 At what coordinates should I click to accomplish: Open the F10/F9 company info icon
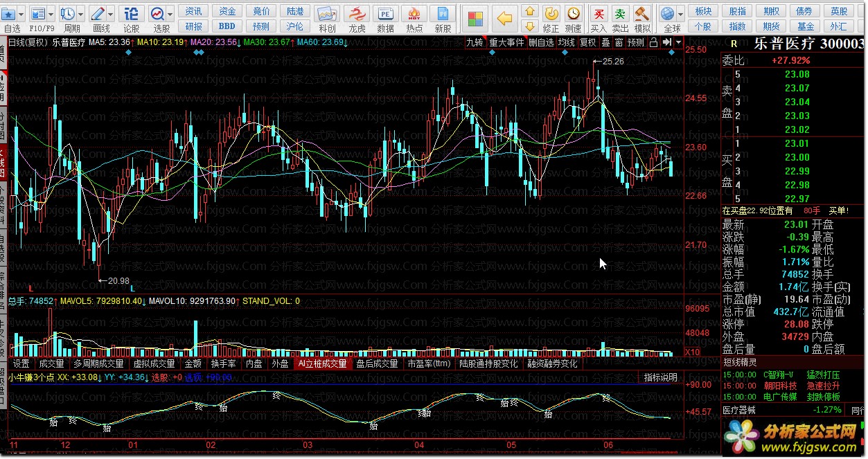[x=37, y=14]
